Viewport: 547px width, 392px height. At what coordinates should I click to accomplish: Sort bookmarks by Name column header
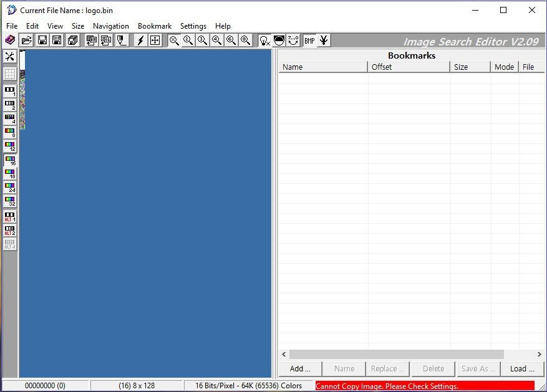coord(323,67)
